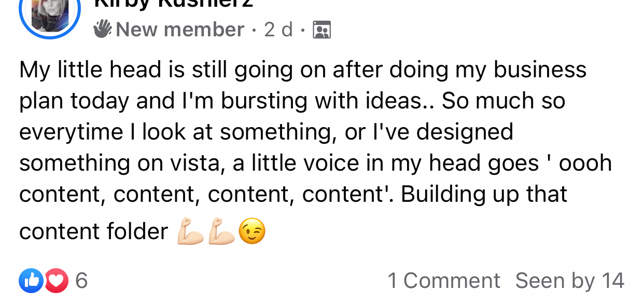Click the word 'vista' in the post
Viewport: 644px width, 304px height.
pyautogui.click(x=200, y=163)
